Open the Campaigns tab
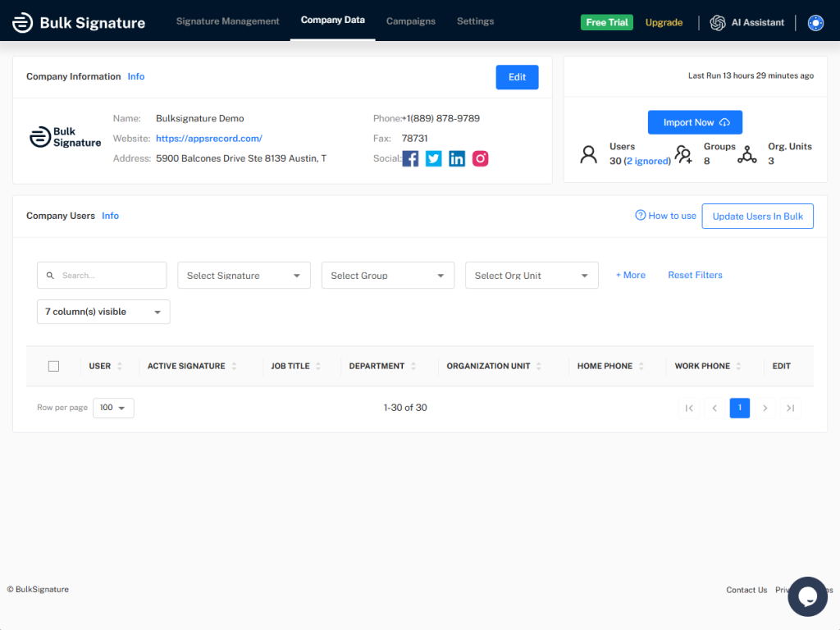This screenshot has height=630, width=840. [x=410, y=21]
